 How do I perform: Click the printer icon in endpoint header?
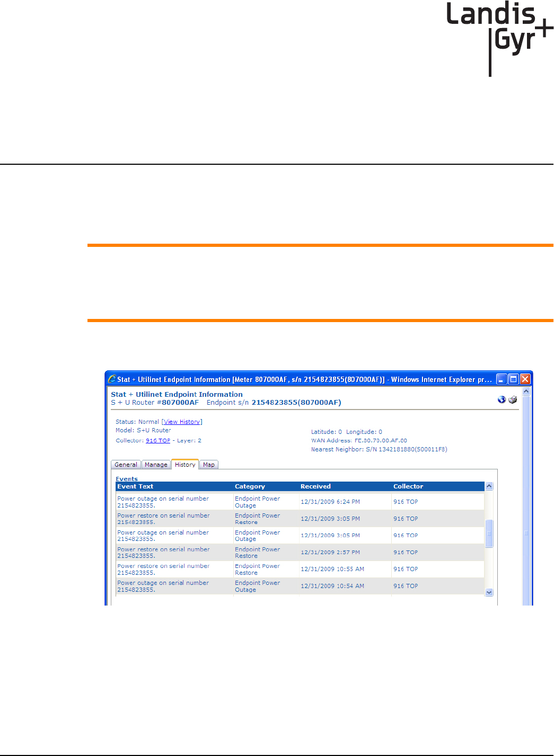(x=513, y=399)
